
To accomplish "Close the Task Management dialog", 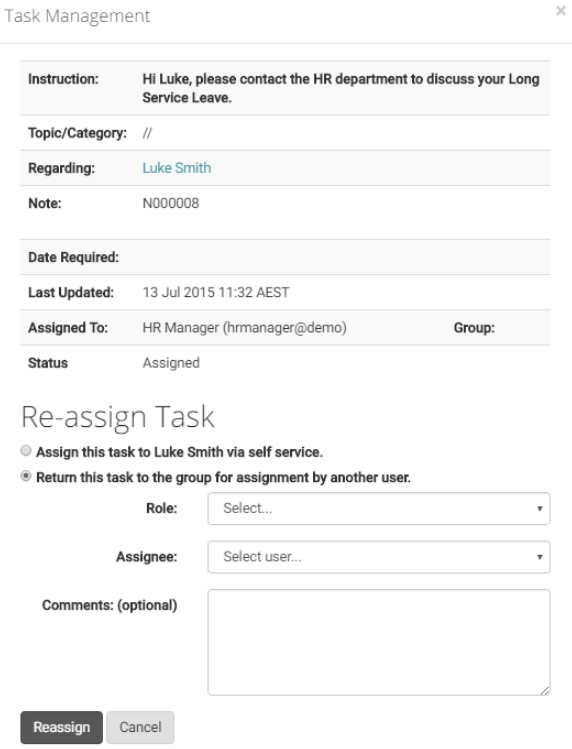I will 561,11.
